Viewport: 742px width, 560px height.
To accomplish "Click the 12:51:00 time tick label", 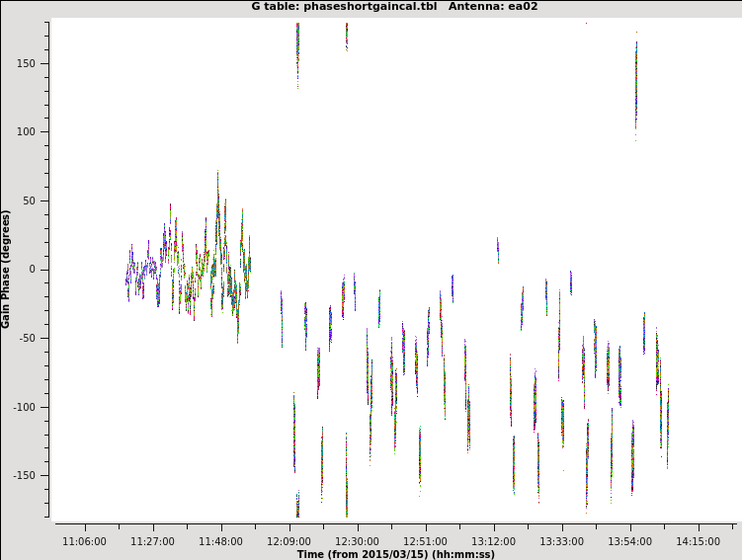I will (x=425, y=541).
